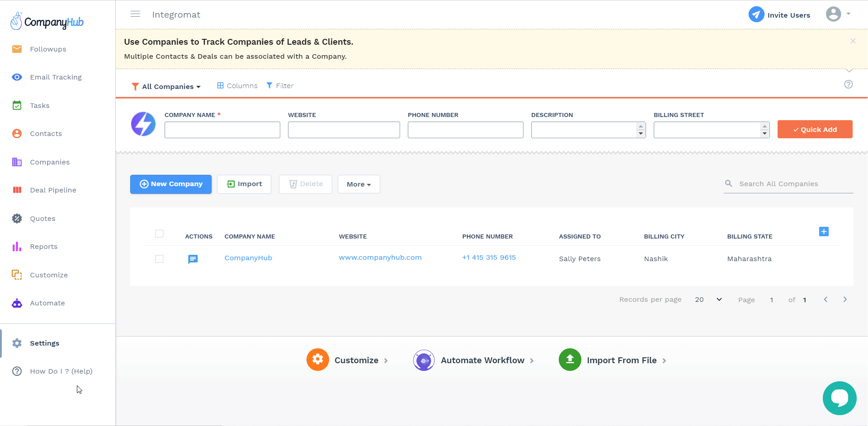
Task: Click the Delete button
Action: point(306,184)
